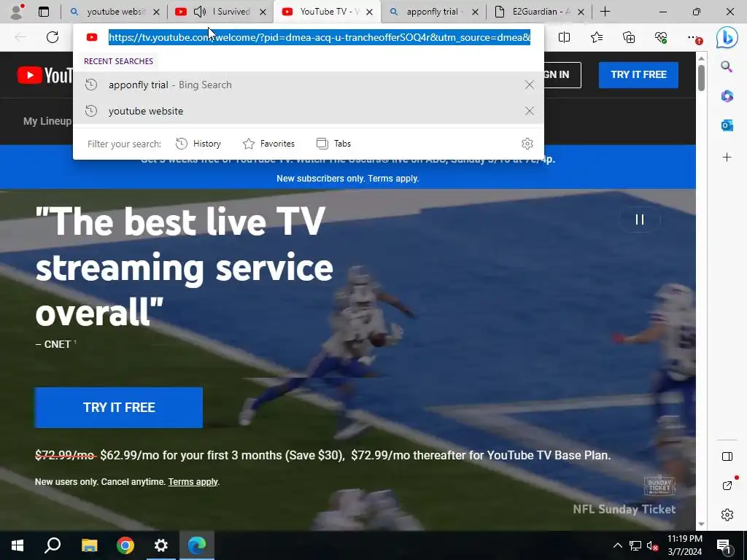Open the Bing Copilot sidebar icon
Screen dimensions: 747x560
click(x=727, y=38)
